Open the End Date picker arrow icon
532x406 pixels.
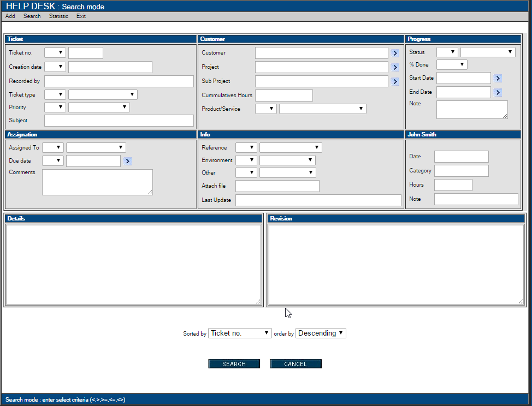click(498, 93)
